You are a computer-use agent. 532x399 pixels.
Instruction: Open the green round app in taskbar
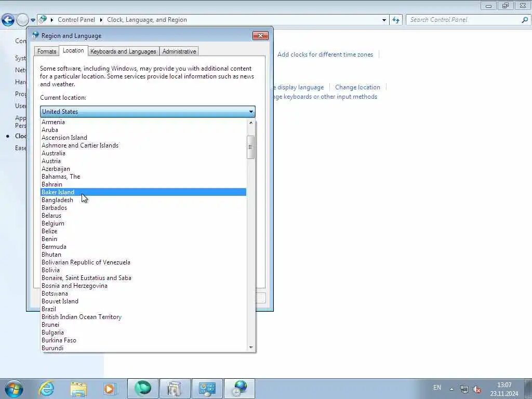click(x=143, y=389)
